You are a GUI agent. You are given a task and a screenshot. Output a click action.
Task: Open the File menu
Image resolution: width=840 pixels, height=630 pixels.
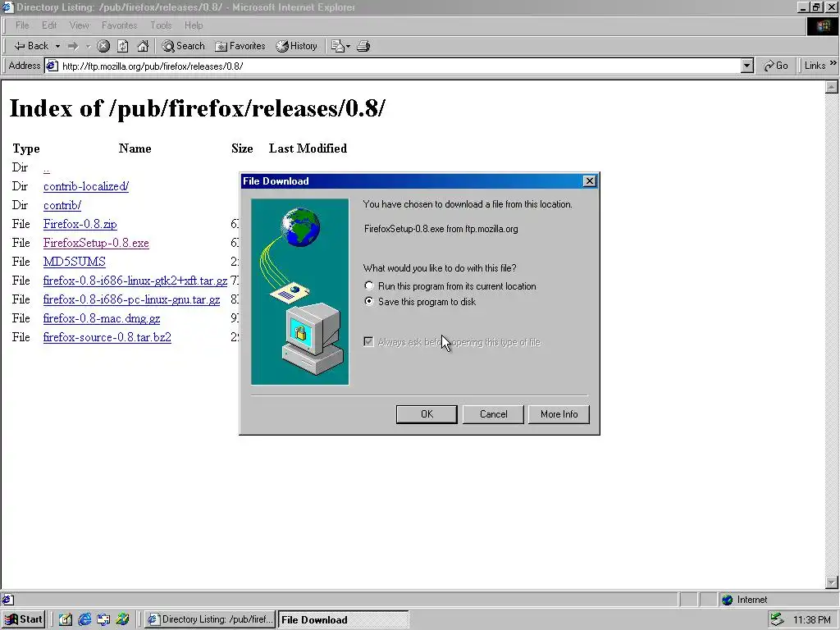pyautogui.click(x=22, y=25)
